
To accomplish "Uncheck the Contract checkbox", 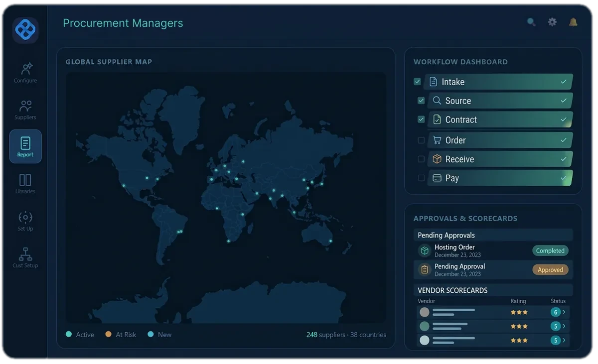I will pos(421,120).
